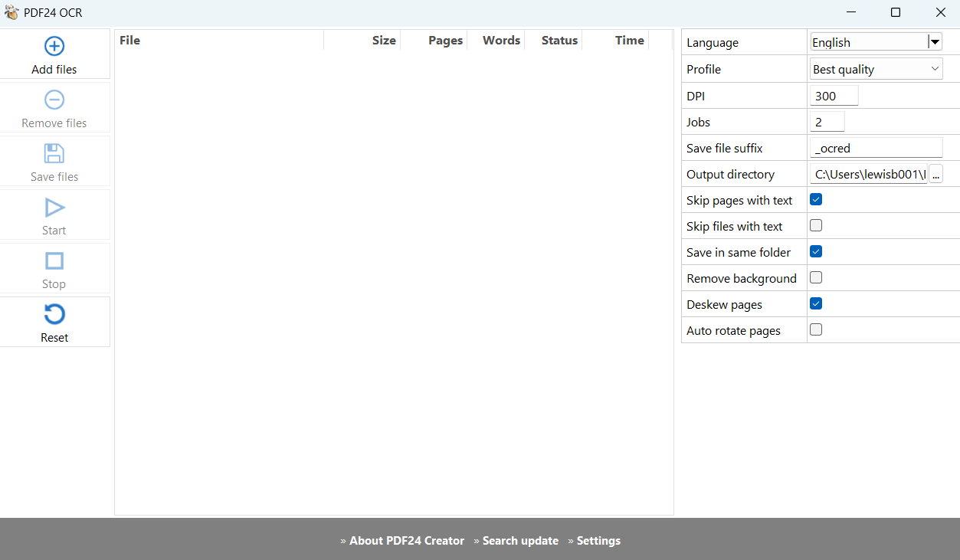Click the Reset circular arrow icon

pyautogui.click(x=54, y=314)
